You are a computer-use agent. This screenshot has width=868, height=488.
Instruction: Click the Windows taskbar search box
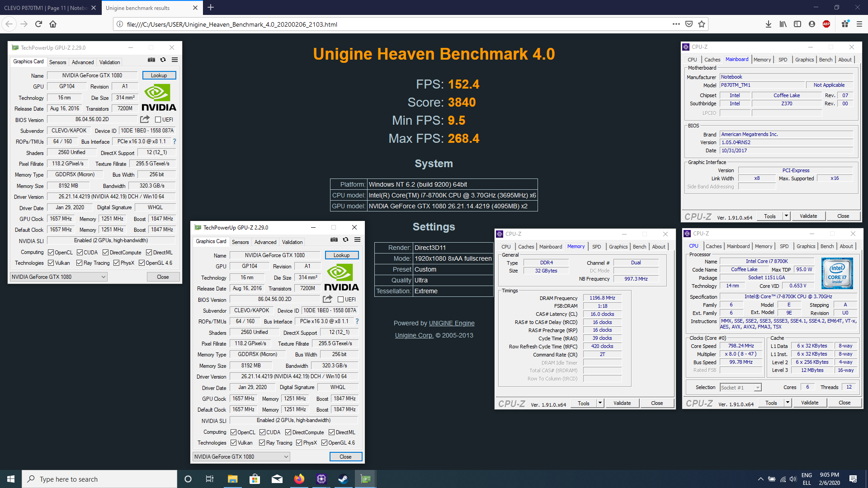point(99,479)
